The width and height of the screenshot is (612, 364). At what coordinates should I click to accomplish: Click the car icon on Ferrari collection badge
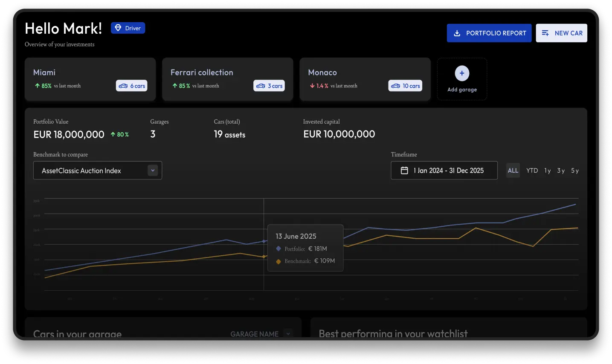[260, 85]
